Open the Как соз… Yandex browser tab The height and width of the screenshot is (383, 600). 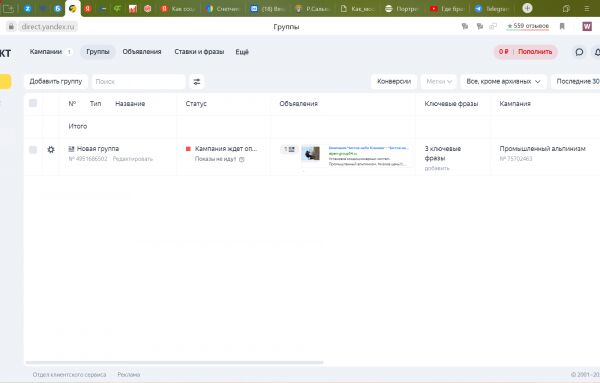tap(178, 8)
